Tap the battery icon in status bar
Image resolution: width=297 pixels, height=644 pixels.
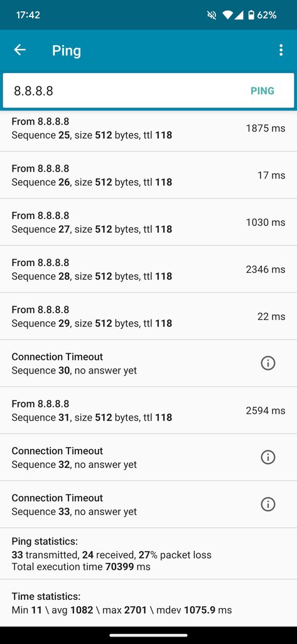[251, 15]
